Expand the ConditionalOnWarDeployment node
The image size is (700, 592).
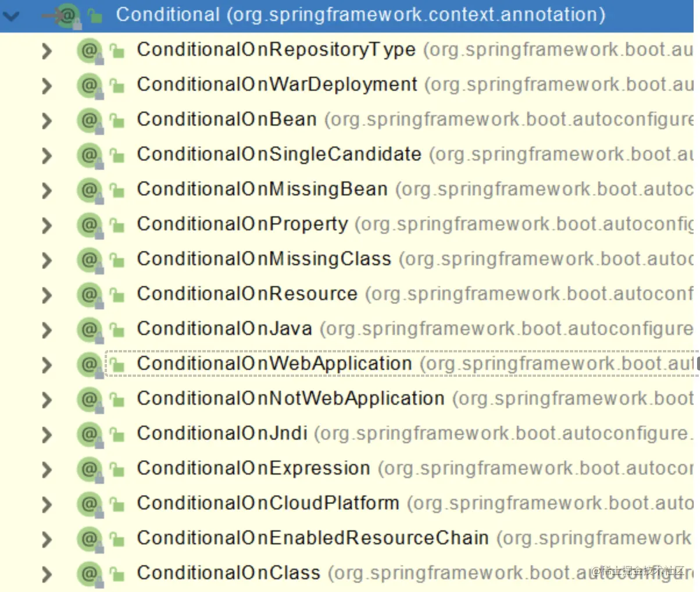[x=47, y=86]
